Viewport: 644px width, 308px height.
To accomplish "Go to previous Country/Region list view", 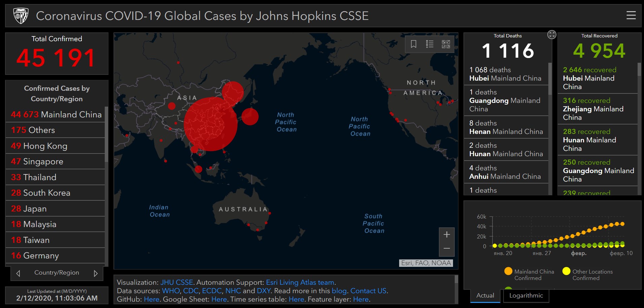I will [18, 273].
